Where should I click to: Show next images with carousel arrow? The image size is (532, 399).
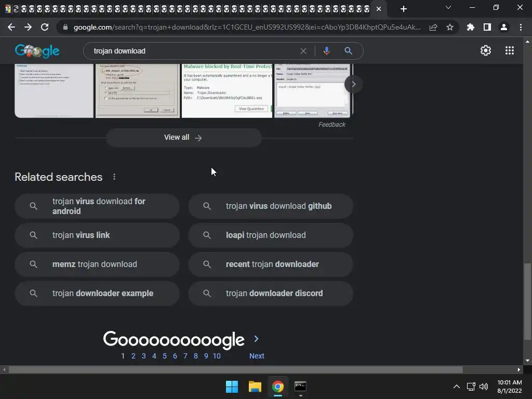(x=353, y=84)
